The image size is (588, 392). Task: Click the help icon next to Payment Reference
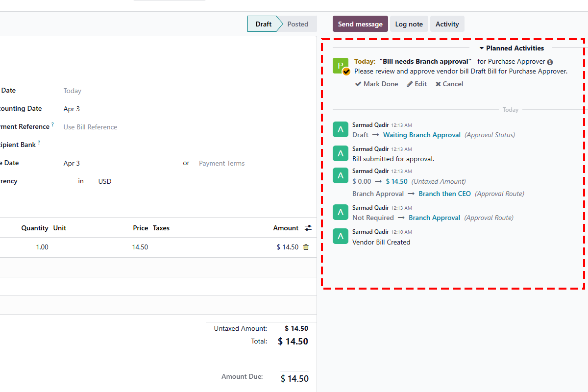52,124
